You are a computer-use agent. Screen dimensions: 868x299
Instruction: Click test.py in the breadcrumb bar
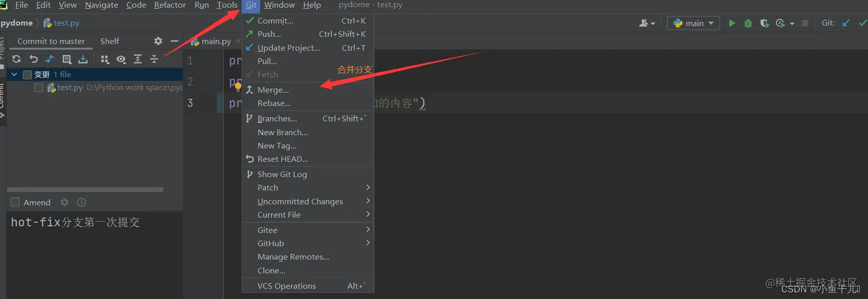point(61,24)
